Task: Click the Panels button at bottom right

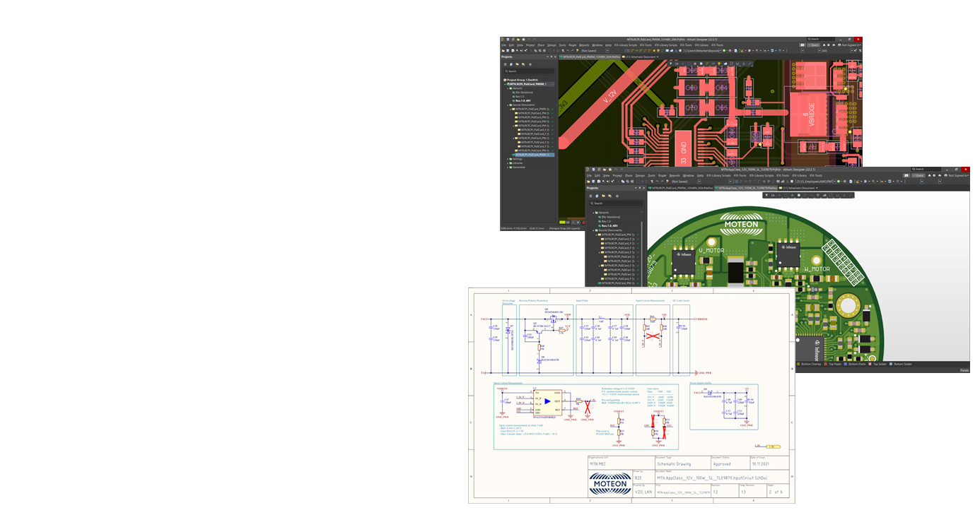Action: pos(964,370)
